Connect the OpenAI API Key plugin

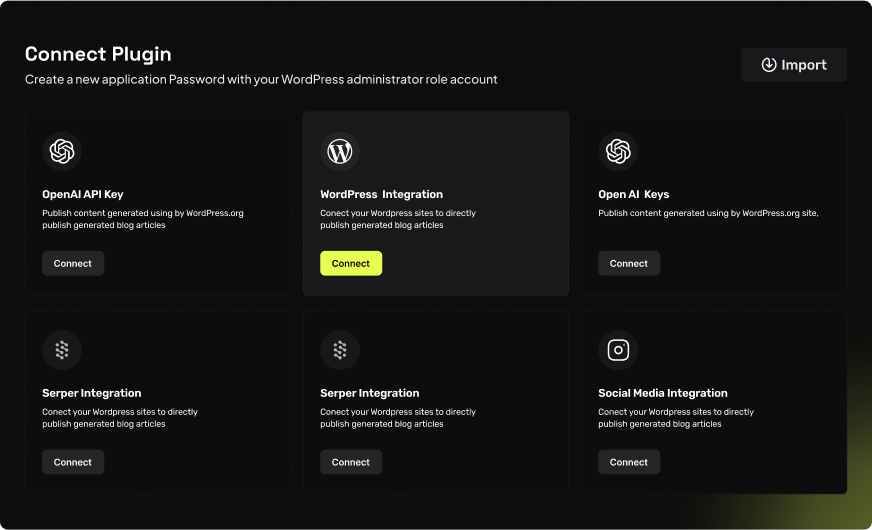point(73,264)
